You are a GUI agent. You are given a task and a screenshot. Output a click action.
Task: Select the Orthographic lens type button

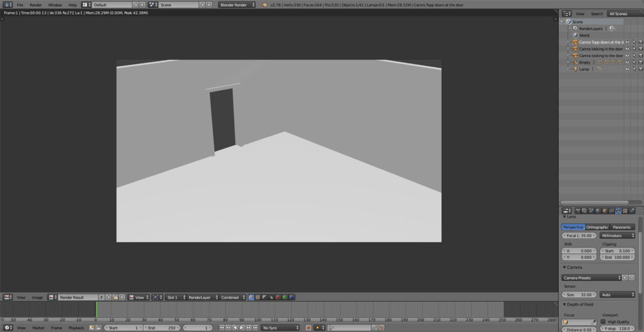[597, 227]
